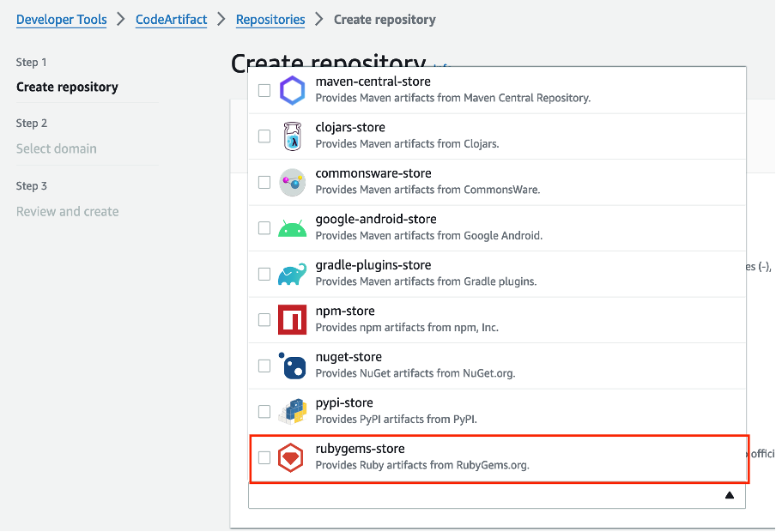Choose the nuget-store option label

coord(349,357)
